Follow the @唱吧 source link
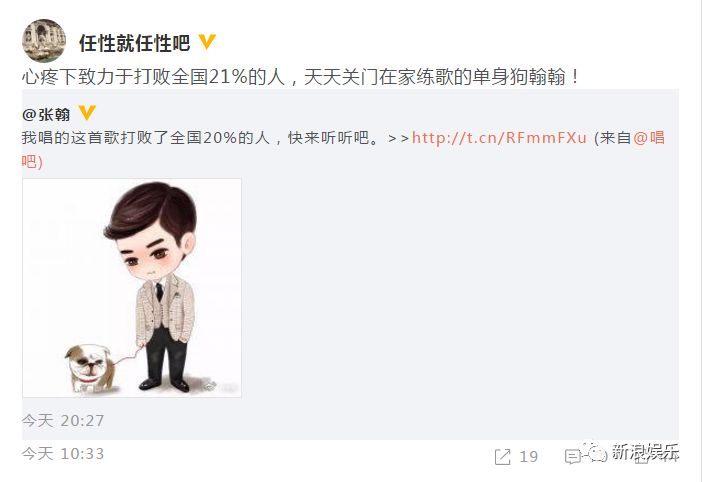 pyautogui.click(x=649, y=138)
